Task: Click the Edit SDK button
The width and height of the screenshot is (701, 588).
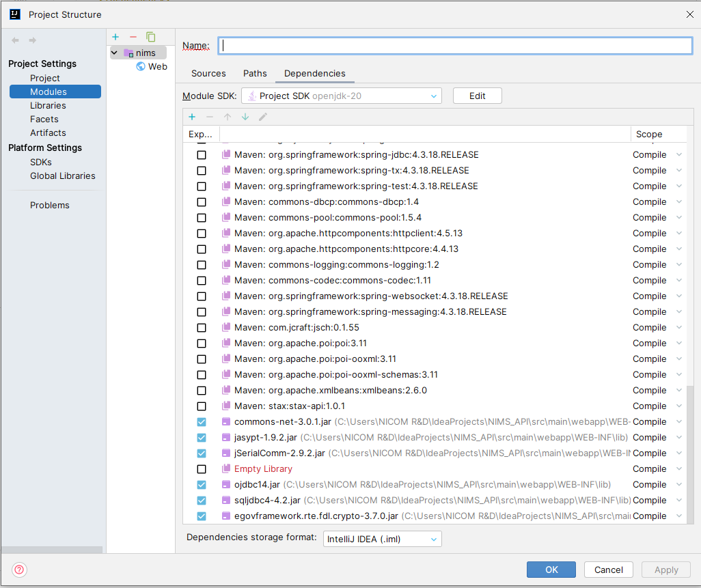Action: pyautogui.click(x=477, y=96)
